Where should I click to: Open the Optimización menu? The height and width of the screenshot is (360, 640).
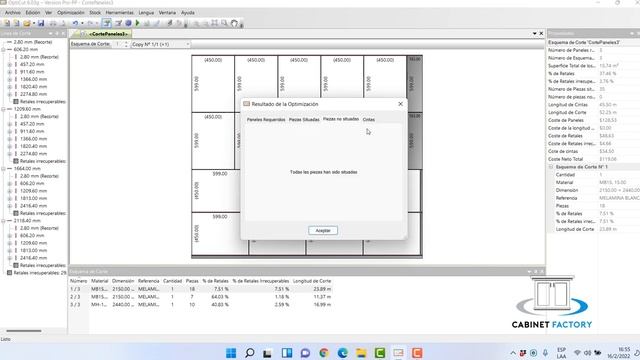pyautogui.click(x=71, y=13)
